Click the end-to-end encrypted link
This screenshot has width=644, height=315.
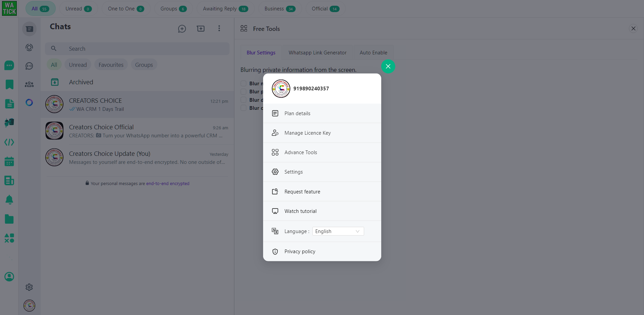168,184
